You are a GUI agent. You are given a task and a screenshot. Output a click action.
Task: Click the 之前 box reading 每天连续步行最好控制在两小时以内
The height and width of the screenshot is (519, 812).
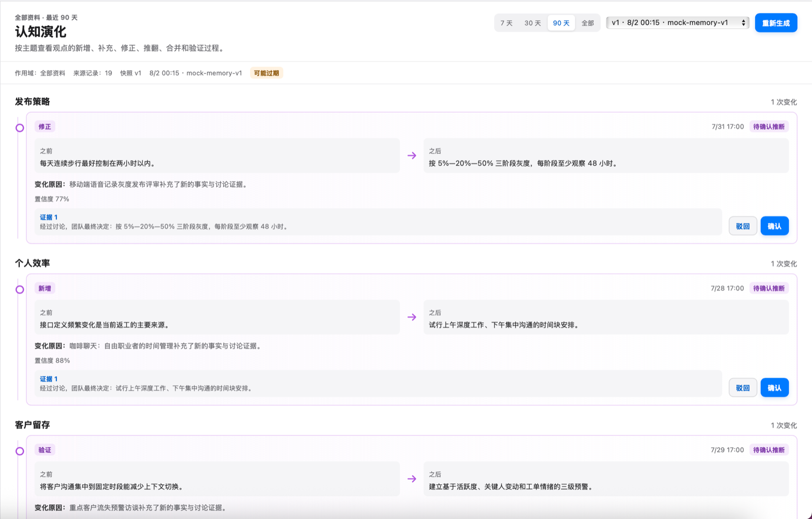coord(217,155)
